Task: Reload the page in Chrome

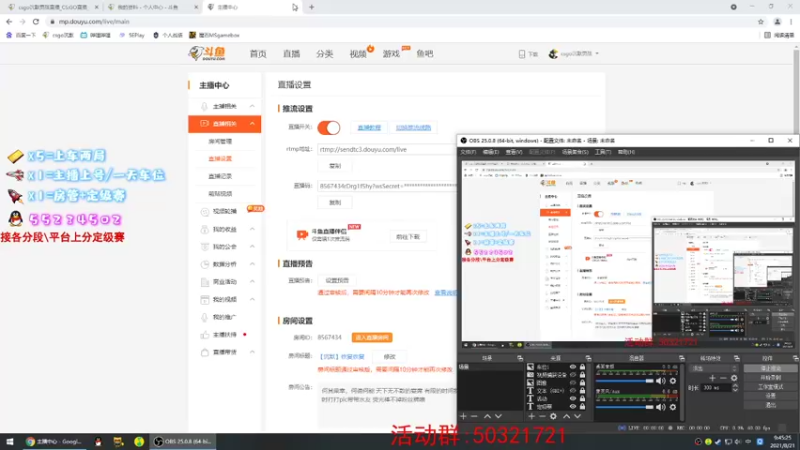Action: [36, 21]
